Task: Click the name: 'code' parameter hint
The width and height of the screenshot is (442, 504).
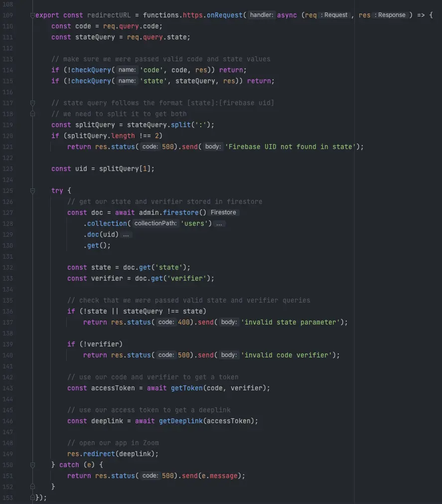Action: tap(128, 70)
